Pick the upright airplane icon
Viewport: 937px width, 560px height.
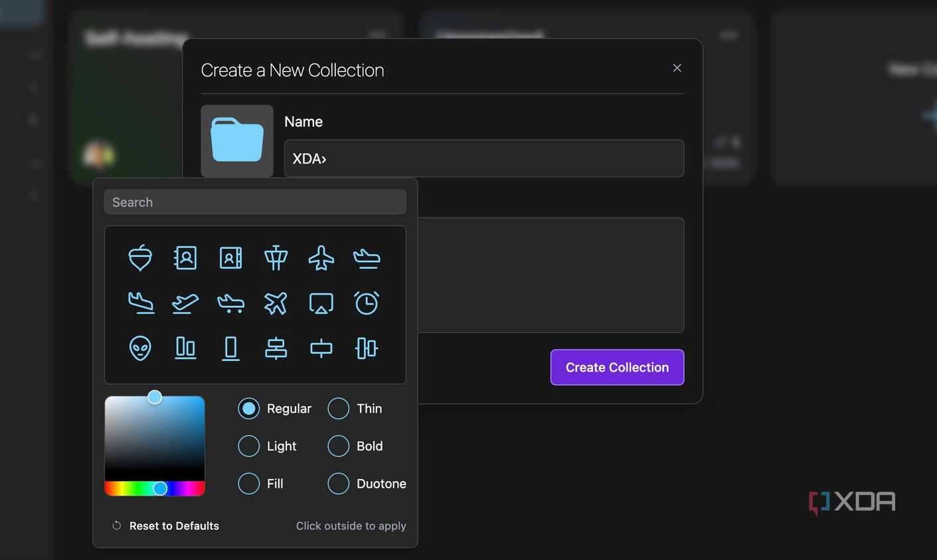click(x=321, y=258)
